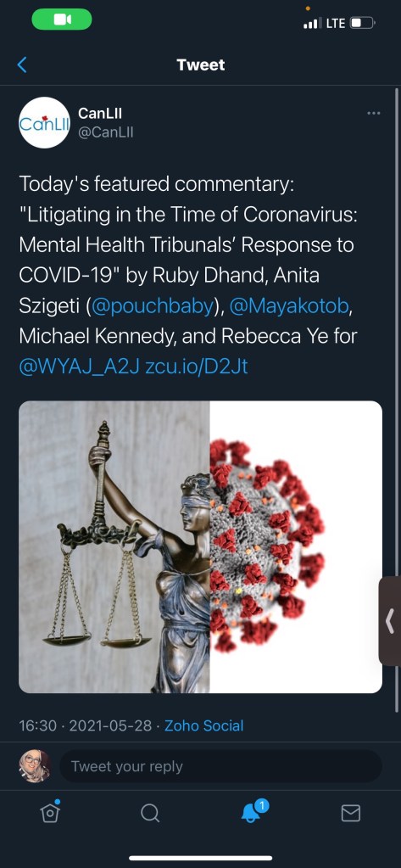The width and height of the screenshot is (401, 868).
Task: Tap the @CanLII handle text
Action: (x=106, y=132)
